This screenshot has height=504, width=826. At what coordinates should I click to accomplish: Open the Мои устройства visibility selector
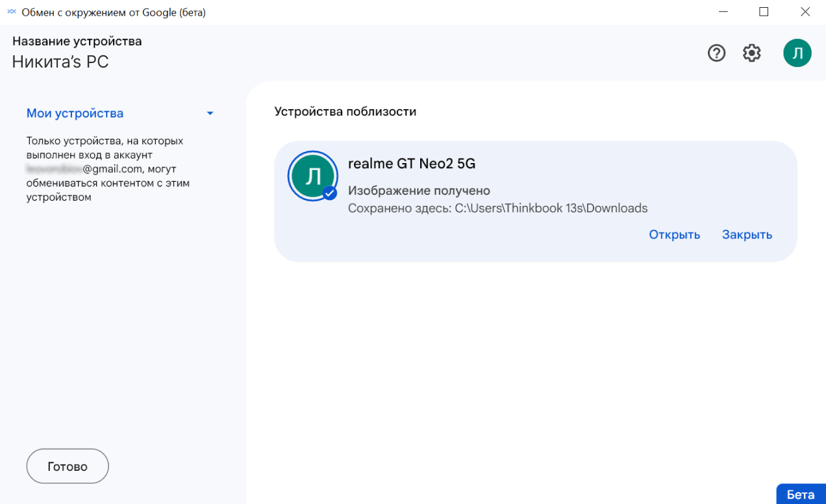[75, 114]
